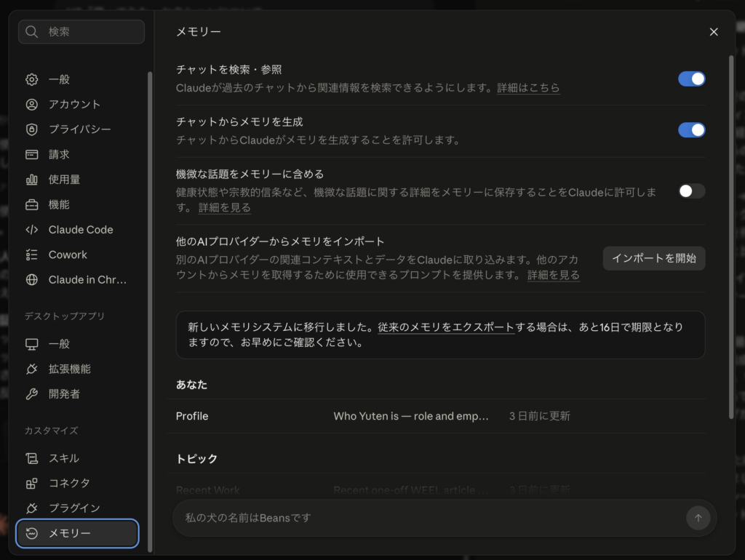Select Claude Code in sidebar

[77, 230]
